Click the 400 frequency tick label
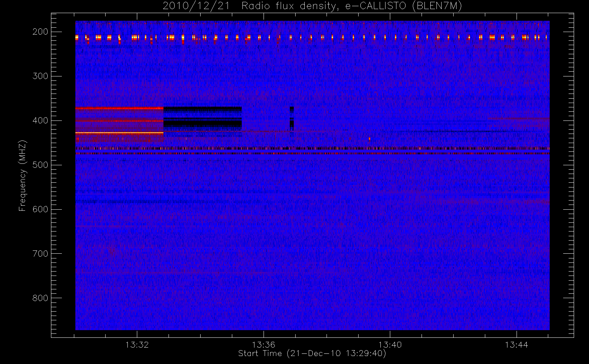This screenshot has height=364, width=589. tap(40, 120)
